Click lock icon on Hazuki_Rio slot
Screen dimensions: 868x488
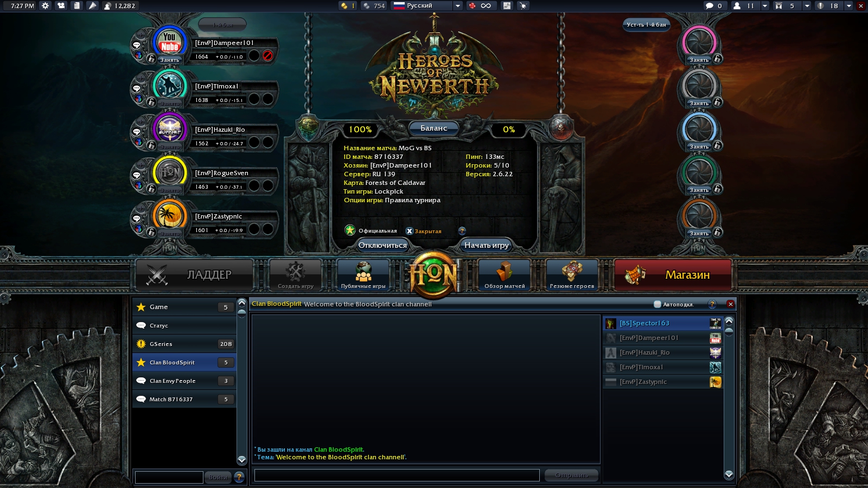(x=151, y=145)
